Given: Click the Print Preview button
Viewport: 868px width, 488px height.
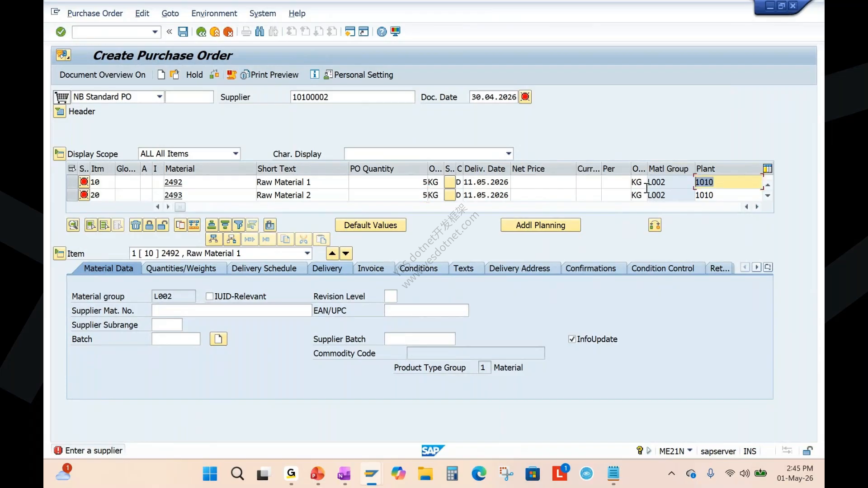Looking at the screenshot, I should [x=270, y=75].
